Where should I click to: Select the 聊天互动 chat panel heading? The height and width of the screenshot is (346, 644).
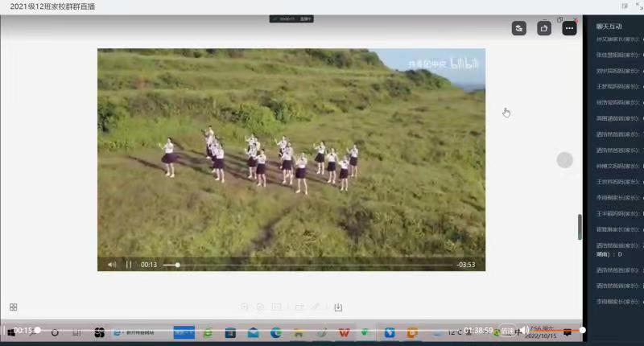(609, 27)
